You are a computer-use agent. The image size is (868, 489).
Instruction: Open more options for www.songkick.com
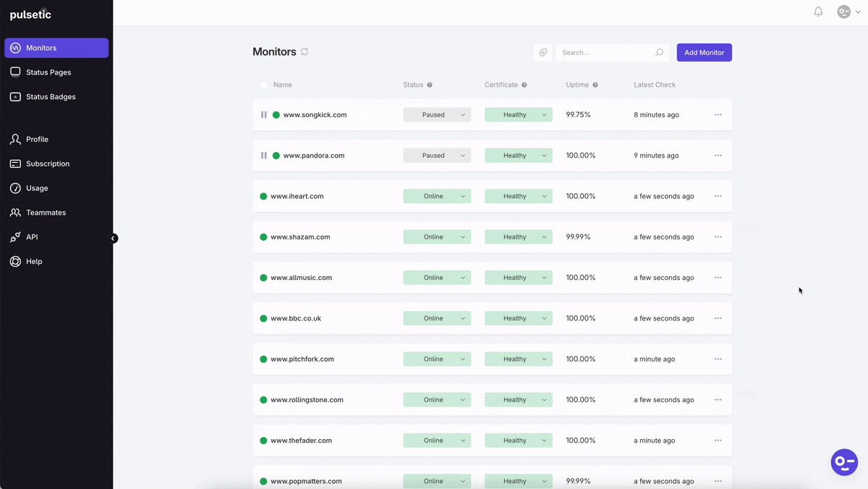pyautogui.click(x=718, y=115)
